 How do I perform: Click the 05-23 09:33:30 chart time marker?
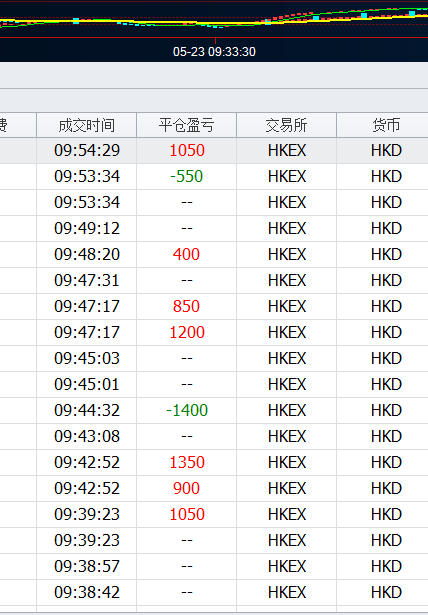214,52
